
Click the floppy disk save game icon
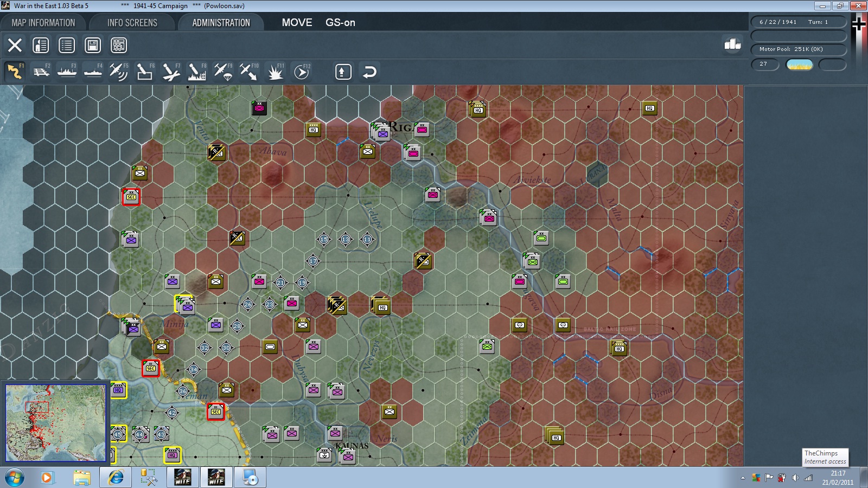[x=93, y=45]
